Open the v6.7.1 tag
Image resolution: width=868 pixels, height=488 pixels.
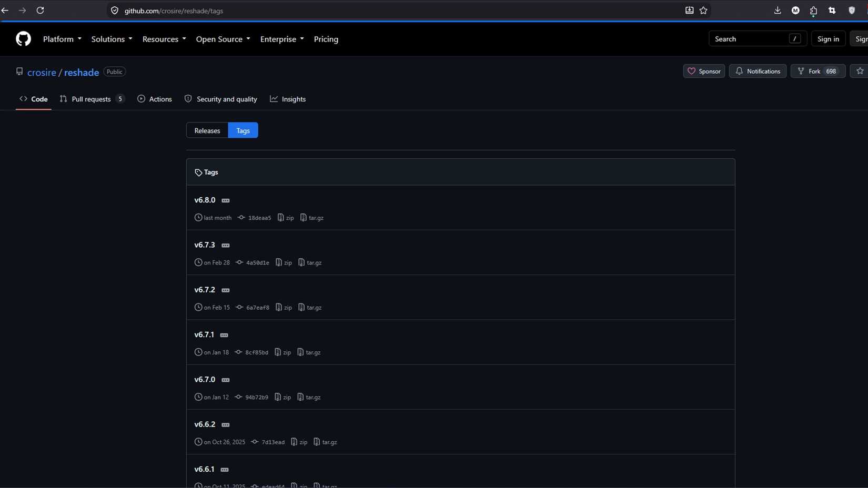click(x=204, y=335)
